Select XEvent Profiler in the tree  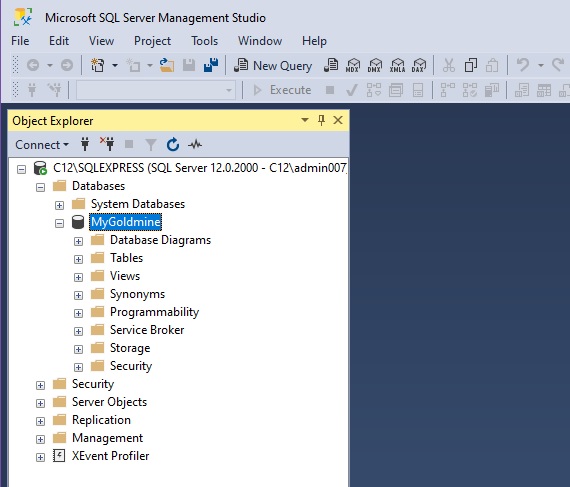point(111,456)
